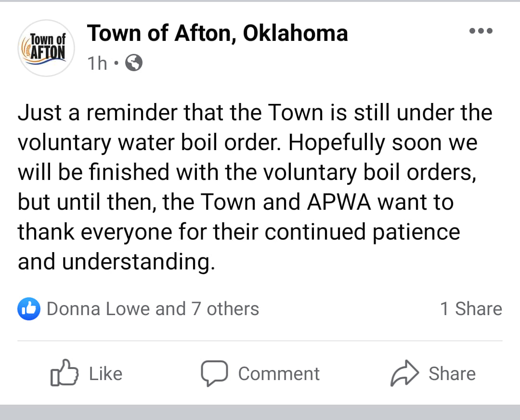
Task: Open the 1 Share count
Action: 471,309
